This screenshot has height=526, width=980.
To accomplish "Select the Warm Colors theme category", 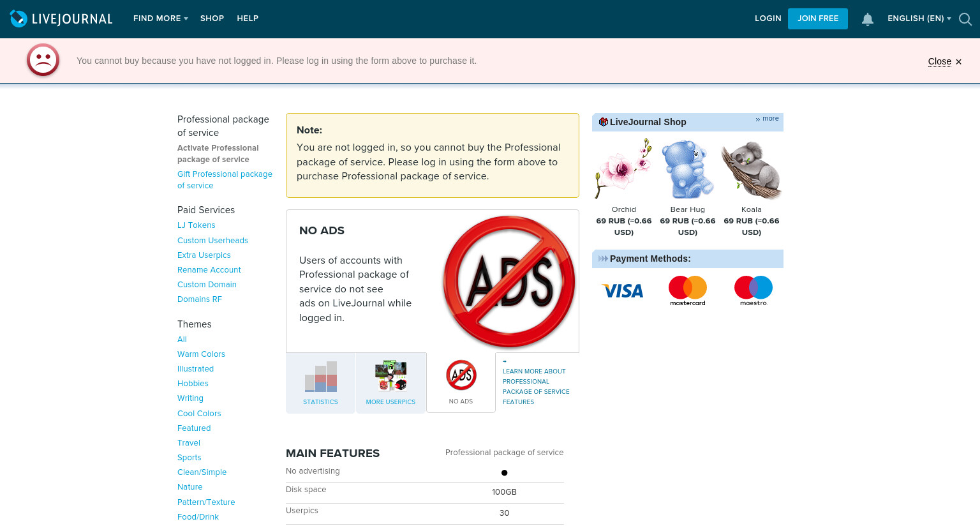I will coord(201,354).
